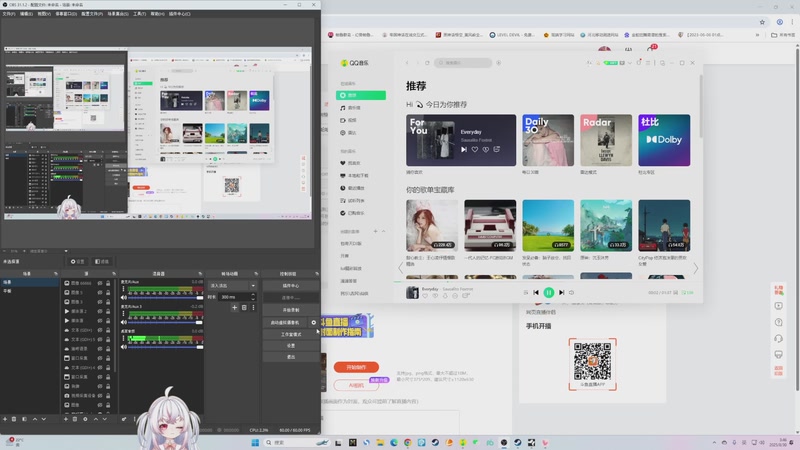Delete scene transition with trash icon

click(244, 308)
